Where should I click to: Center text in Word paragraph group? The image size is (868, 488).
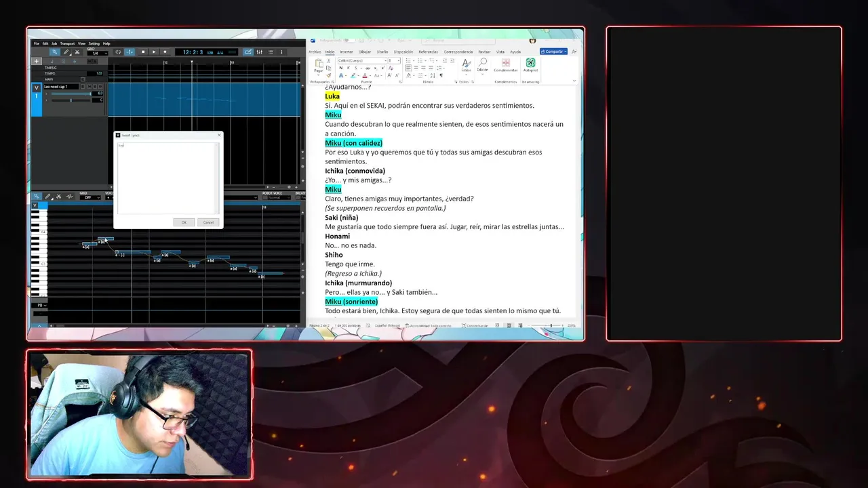point(416,68)
